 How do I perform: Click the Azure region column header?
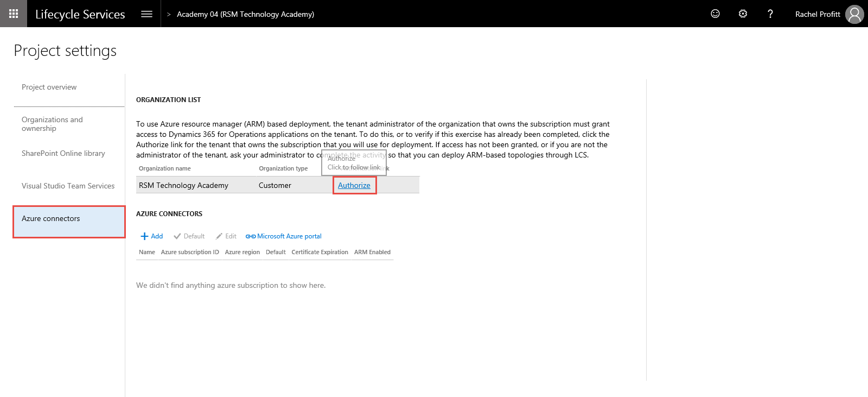click(242, 252)
